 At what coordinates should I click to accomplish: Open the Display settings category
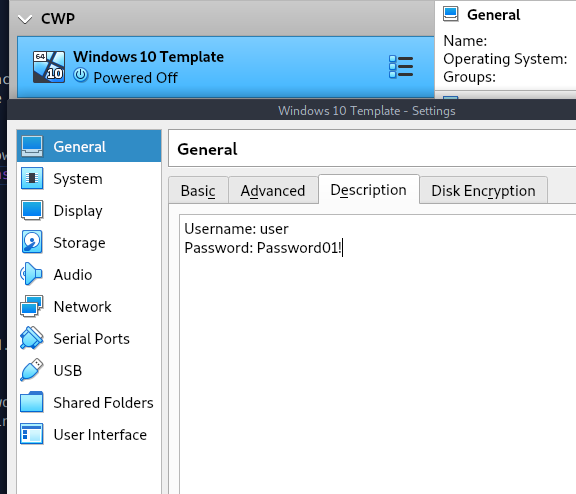coord(89,210)
